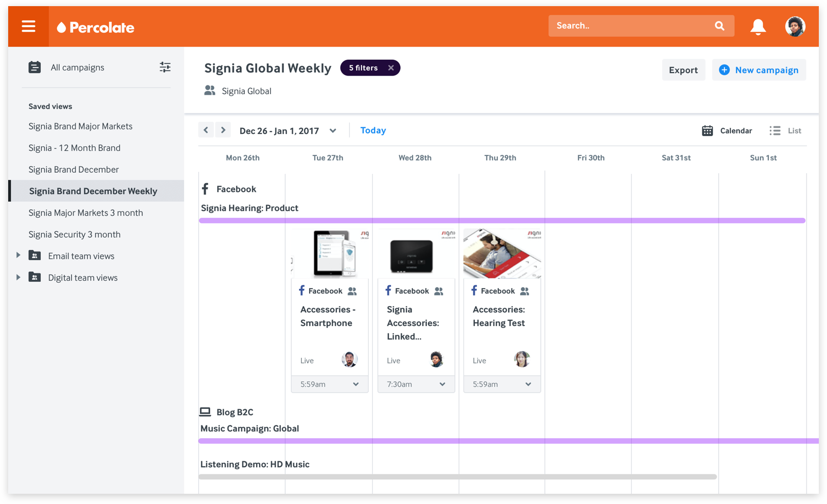Click Signia Hearing: Product campaign bar
Screen dimensions: 827x504
(502, 220)
